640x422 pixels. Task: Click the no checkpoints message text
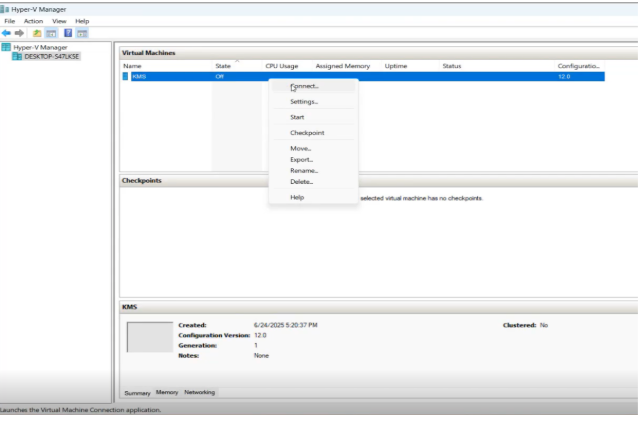coord(421,198)
